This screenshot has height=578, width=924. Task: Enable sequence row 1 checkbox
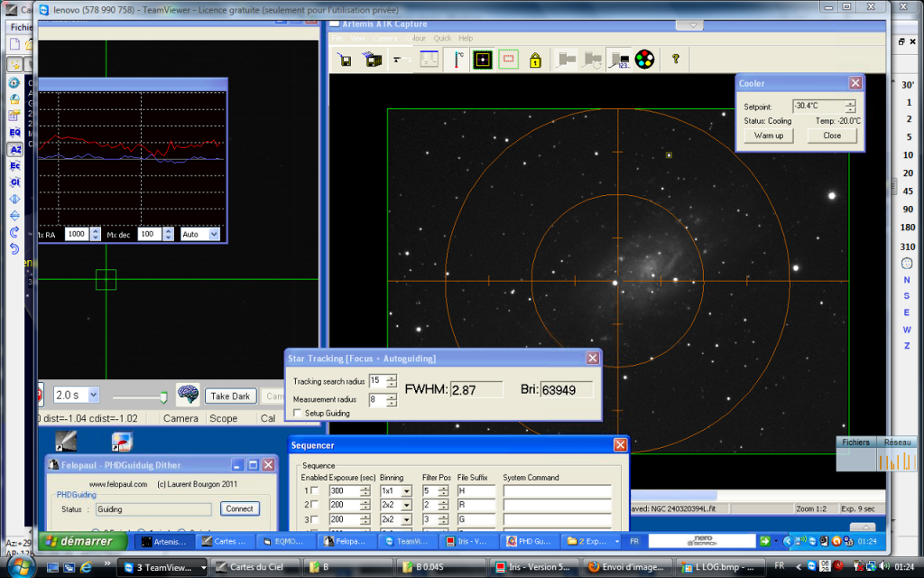click(315, 491)
